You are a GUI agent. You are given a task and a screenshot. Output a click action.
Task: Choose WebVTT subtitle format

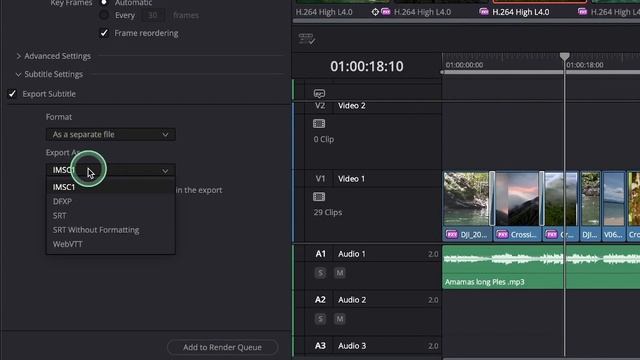point(111,244)
